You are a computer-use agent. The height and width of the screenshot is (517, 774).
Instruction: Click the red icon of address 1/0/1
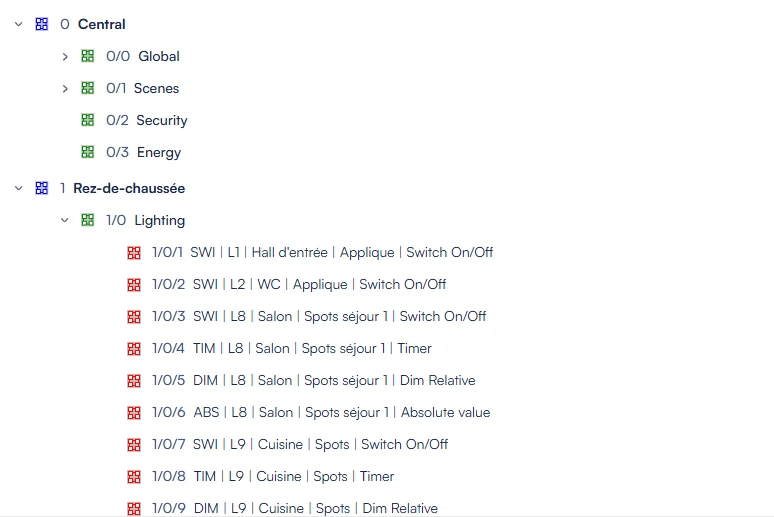point(134,253)
